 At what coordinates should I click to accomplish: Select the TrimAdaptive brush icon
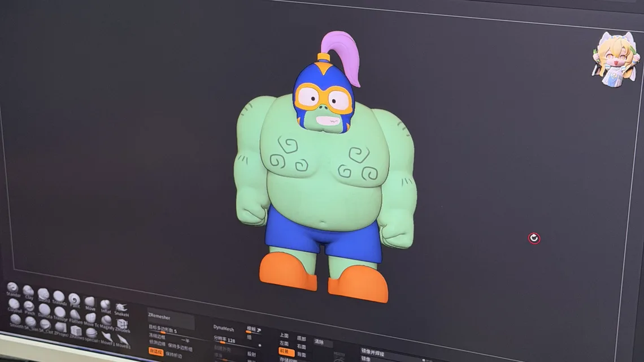coord(59,297)
